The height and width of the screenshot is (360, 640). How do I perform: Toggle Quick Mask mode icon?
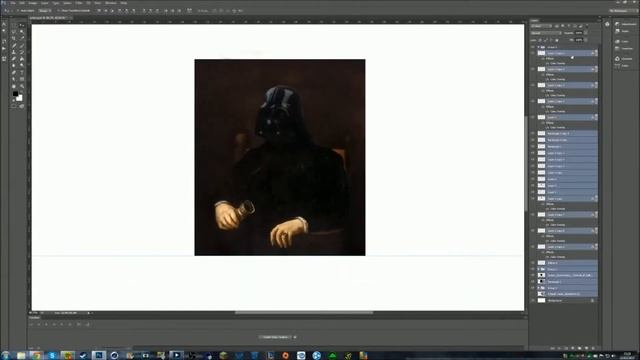[x=13, y=106]
